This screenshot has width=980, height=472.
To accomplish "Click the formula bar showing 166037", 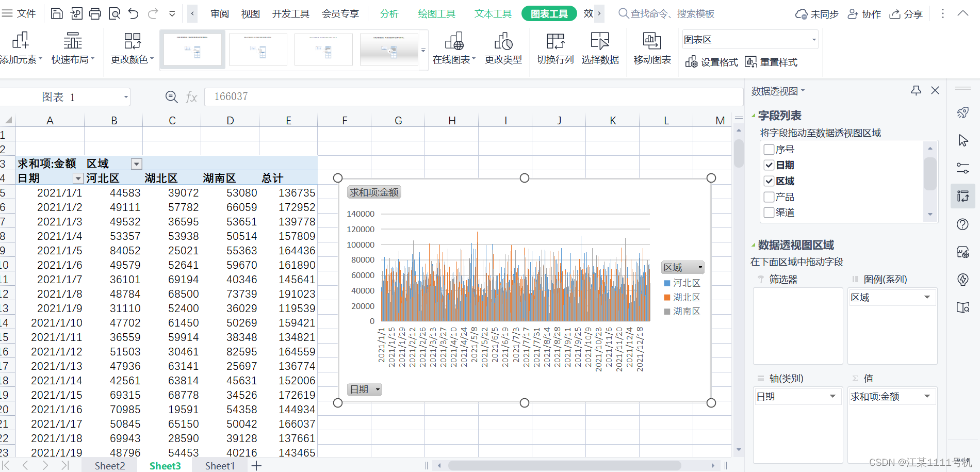I will pos(473,96).
